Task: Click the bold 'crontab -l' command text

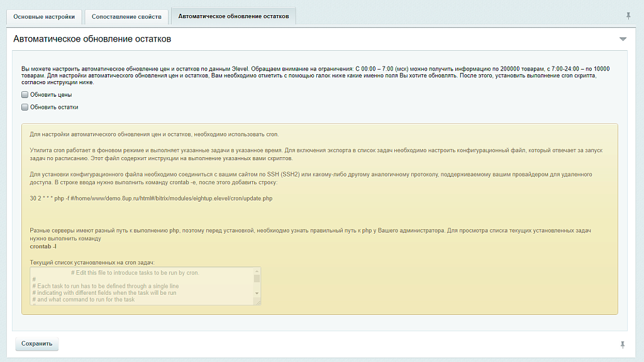Action: [43, 246]
